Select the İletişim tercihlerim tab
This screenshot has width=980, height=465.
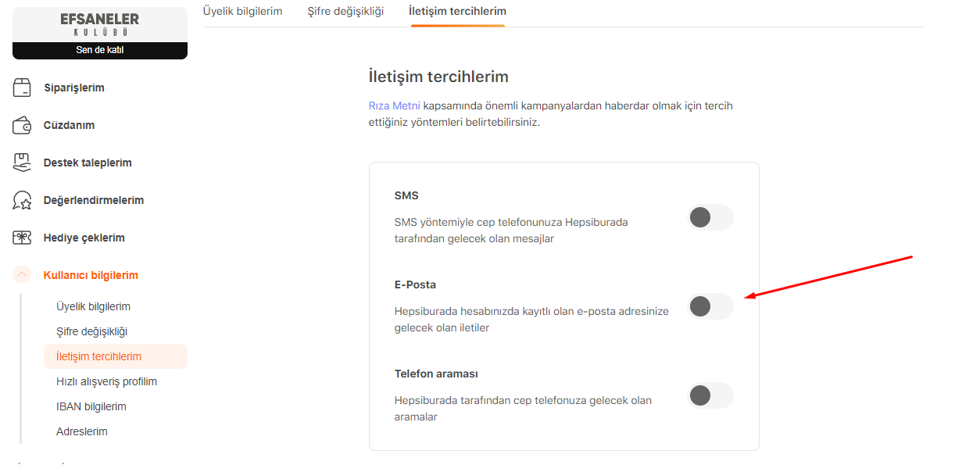click(457, 11)
